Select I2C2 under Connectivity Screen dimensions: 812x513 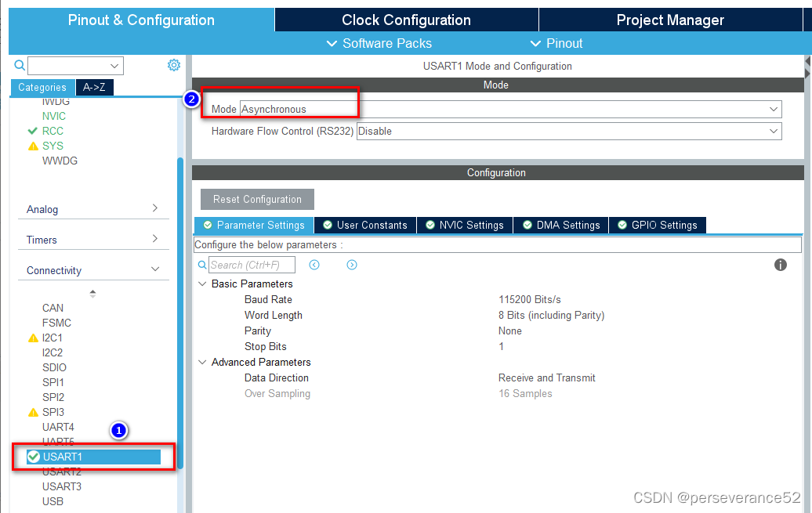tap(53, 353)
